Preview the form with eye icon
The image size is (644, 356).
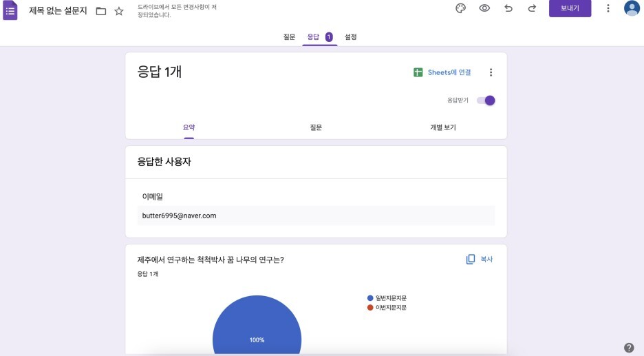pos(484,8)
